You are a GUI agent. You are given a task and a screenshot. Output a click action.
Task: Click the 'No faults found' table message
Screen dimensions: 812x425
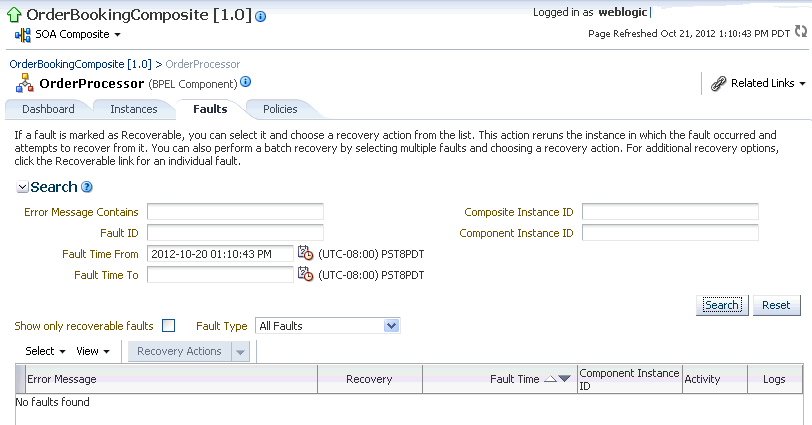pos(52,402)
